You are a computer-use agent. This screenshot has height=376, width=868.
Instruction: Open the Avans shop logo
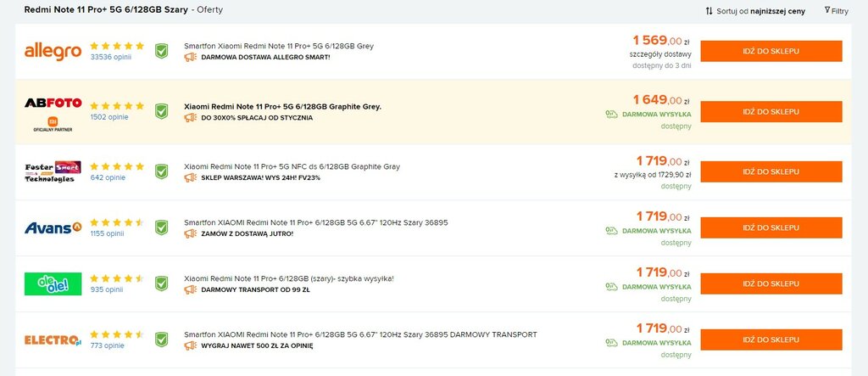[53, 227]
